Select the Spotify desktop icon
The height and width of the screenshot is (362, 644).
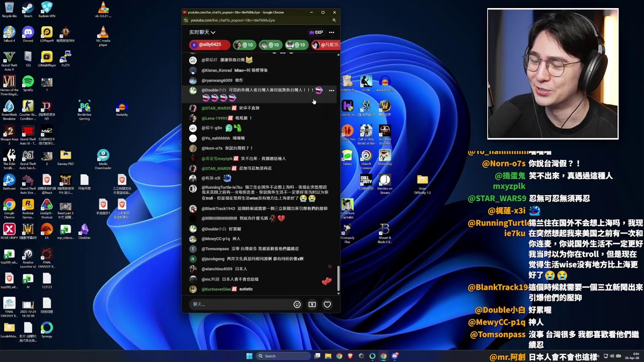pos(28,83)
